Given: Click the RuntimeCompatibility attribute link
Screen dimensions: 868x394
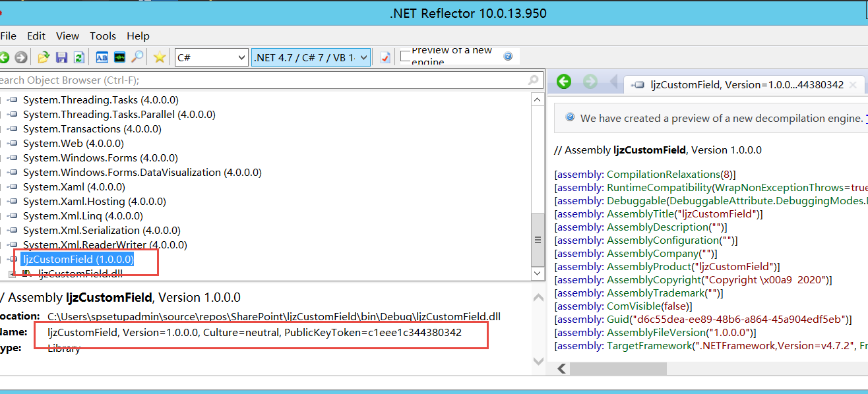Looking at the screenshot, I should coord(660,188).
